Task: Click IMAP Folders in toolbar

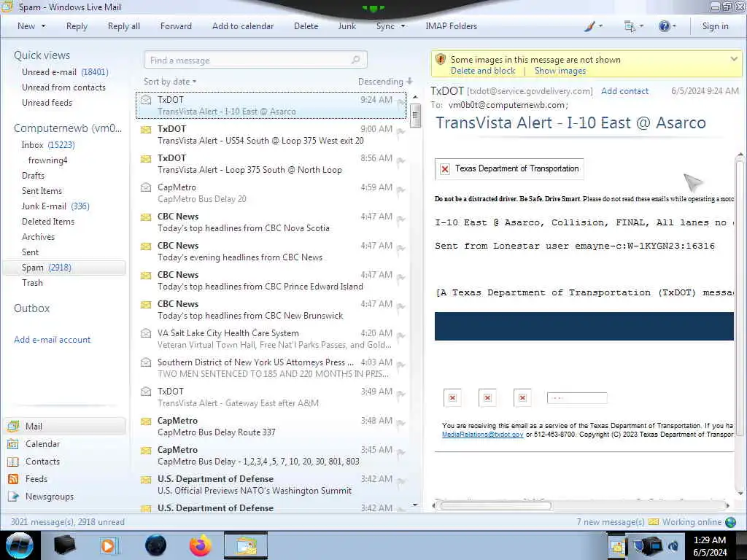Action: (x=451, y=26)
